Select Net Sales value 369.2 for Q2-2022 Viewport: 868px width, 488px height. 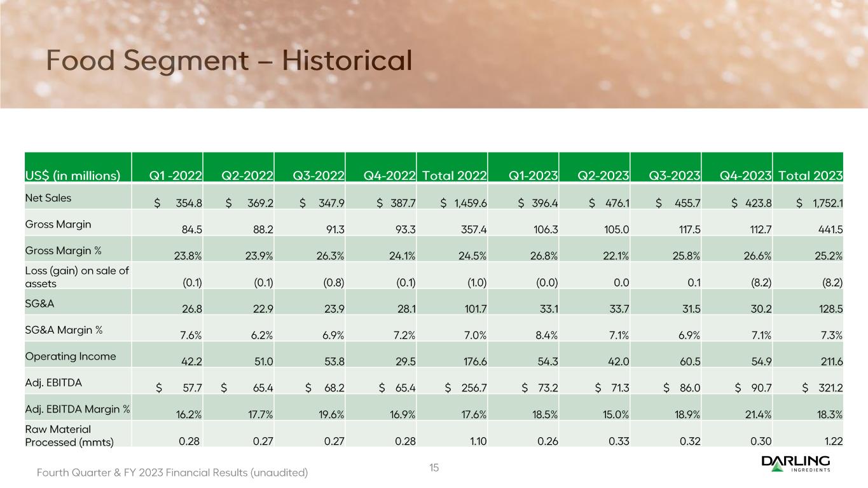260,203
